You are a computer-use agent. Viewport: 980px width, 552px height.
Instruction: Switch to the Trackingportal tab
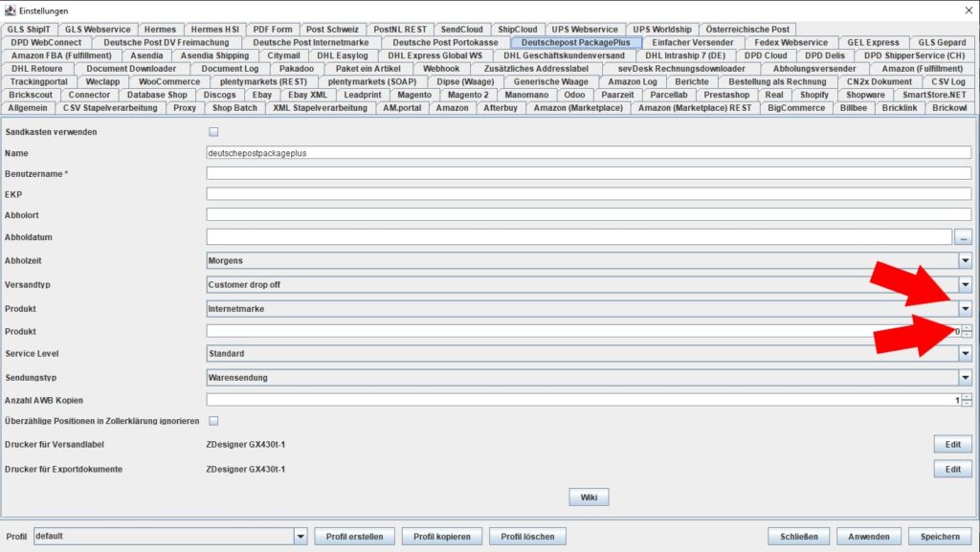point(38,82)
